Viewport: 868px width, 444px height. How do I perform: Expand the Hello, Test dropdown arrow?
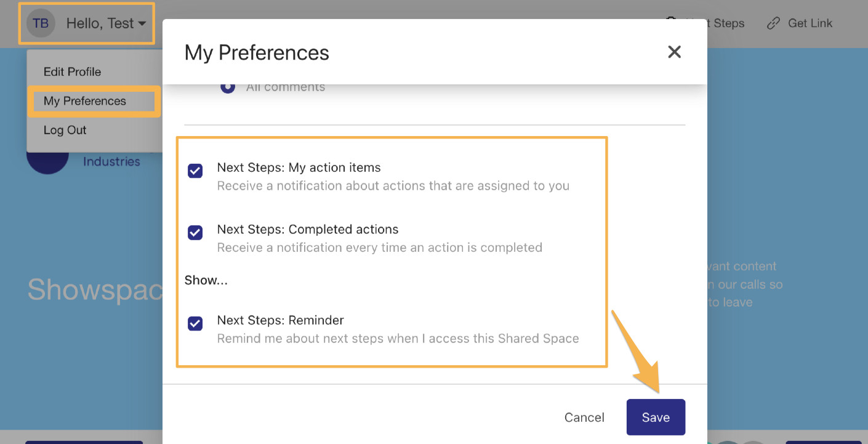[x=142, y=24]
